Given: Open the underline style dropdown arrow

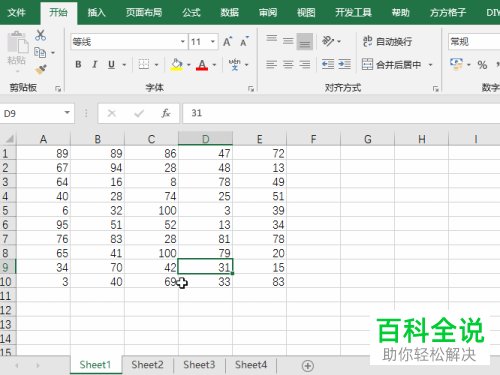Looking at the screenshot, I should click(x=124, y=65).
